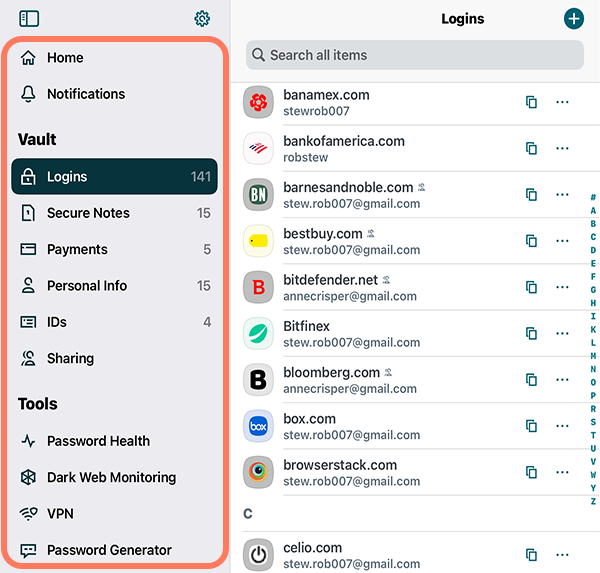Open the Bitfinex login entry
This screenshot has height=573, width=600.
[x=413, y=334]
